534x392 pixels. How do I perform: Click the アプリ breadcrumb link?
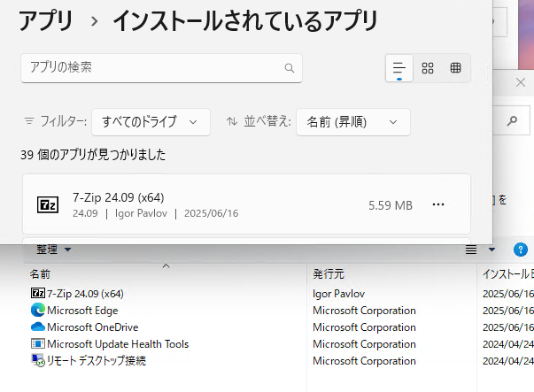point(46,20)
